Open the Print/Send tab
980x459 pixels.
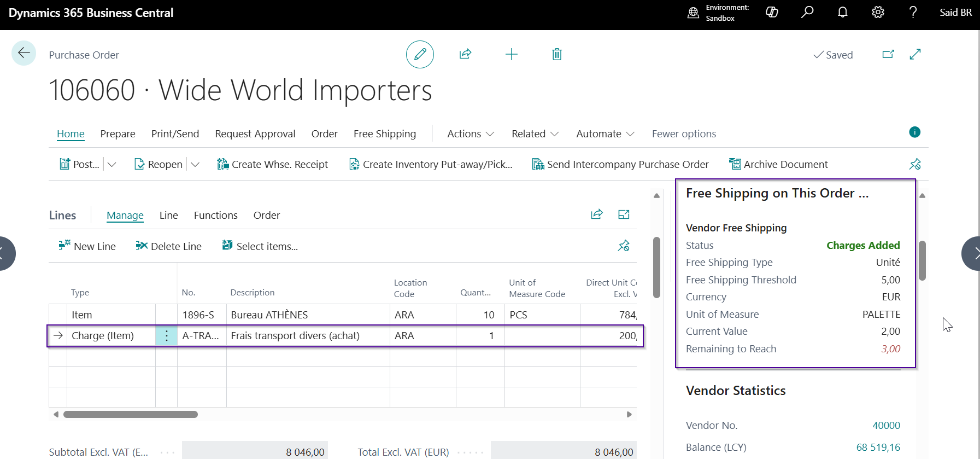pyautogui.click(x=175, y=133)
